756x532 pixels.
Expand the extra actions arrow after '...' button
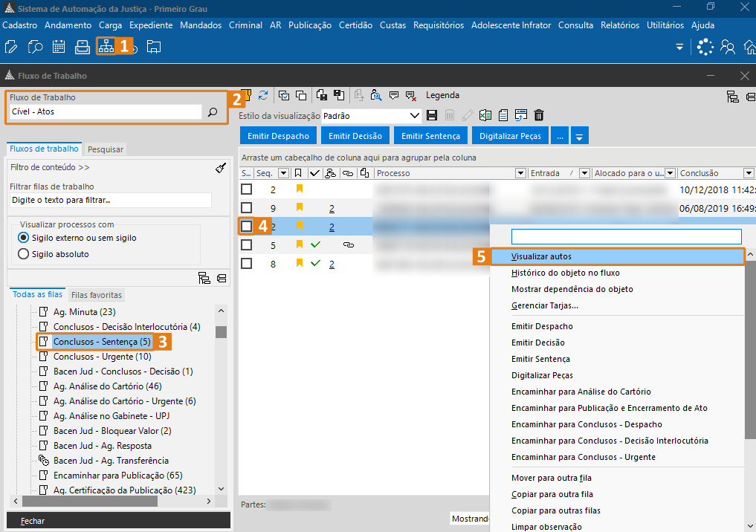[579, 136]
